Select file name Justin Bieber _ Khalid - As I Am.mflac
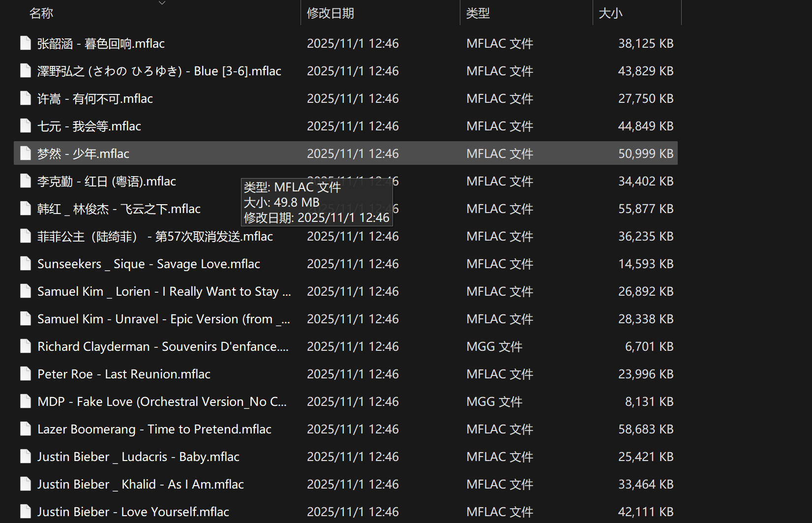Viewport: 812px width, 523px height. click(x=141, y=484)
